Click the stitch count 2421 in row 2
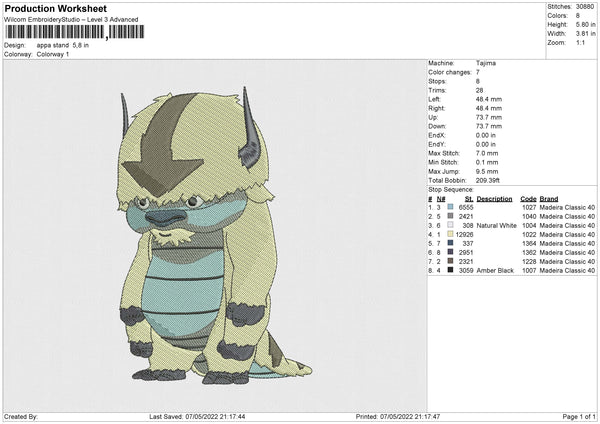Viewport: 600px width, 424px height. pyautogui.click(x=466, y=216)
